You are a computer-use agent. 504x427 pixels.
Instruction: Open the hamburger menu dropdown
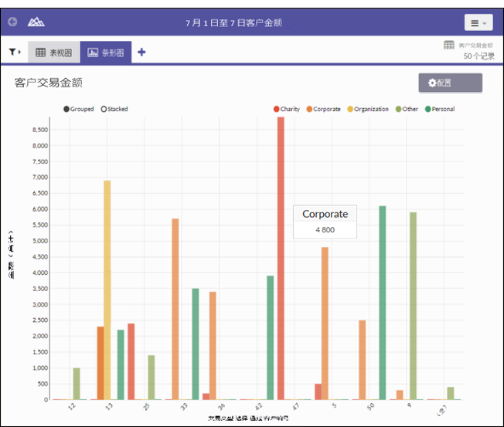pos(478,23)
